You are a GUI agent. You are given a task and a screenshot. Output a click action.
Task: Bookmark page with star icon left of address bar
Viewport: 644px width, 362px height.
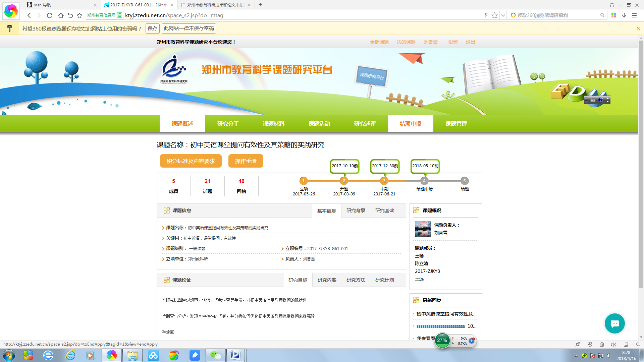[79, 15]
